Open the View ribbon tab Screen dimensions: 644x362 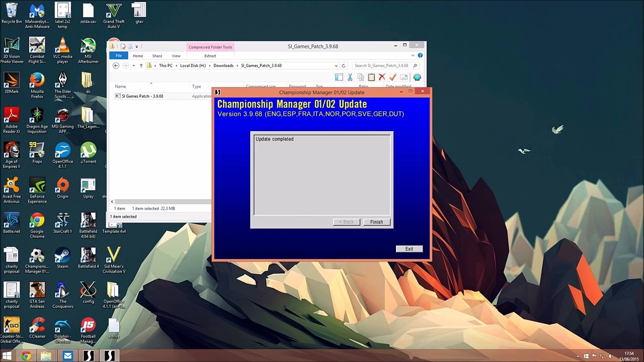[x=176, y=56]
